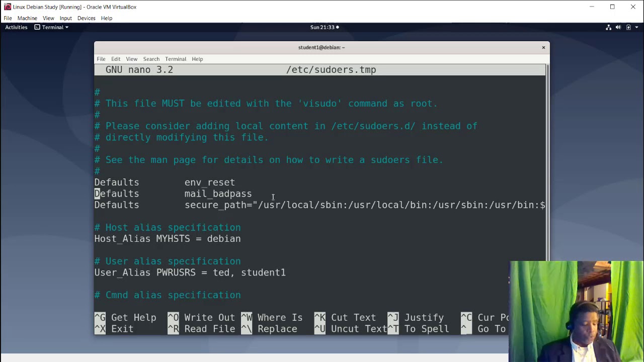Viewport: 644px width, 362px height.
Task: Click the '^J Justify' shortcut
Action: (x=416, y=318)
